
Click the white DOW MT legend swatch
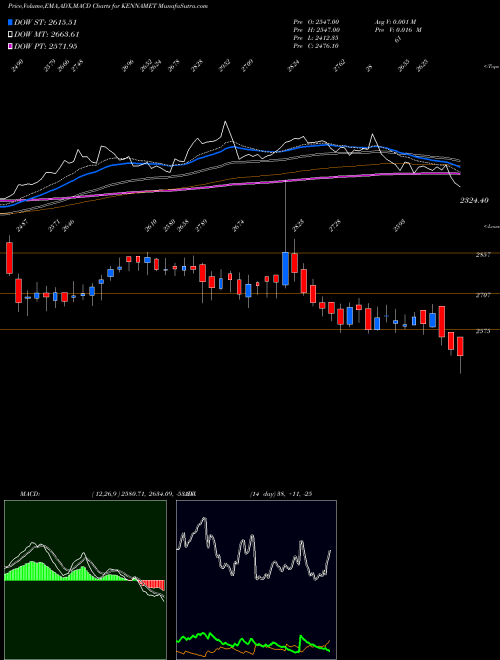point(10,34)
